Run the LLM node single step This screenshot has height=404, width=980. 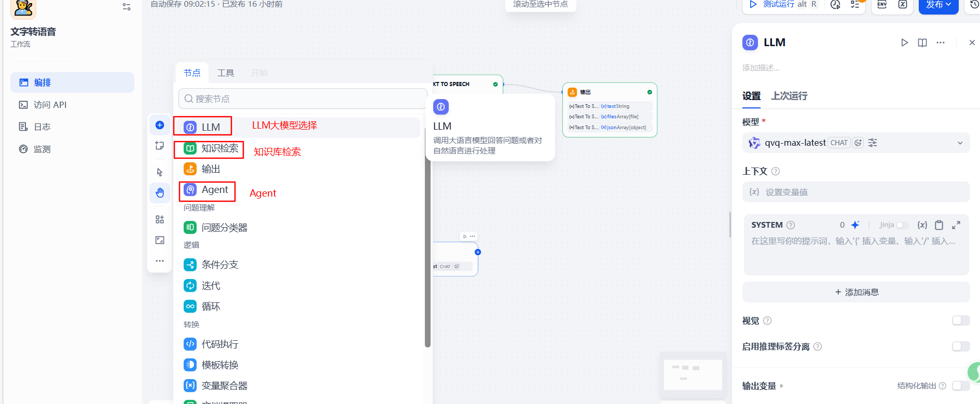point(904,43)
